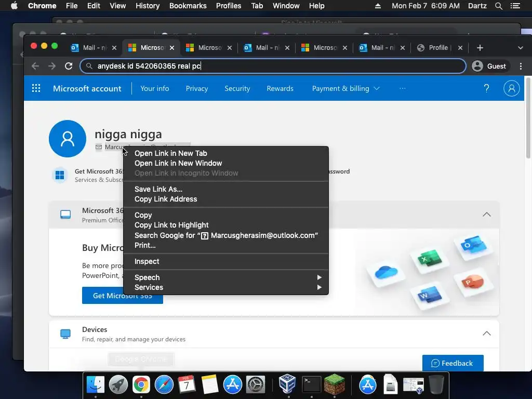Open Control Center icon in menu bar
Image resolution: width=532 pixels, height=399 pixels.
[x=515, y=6]
